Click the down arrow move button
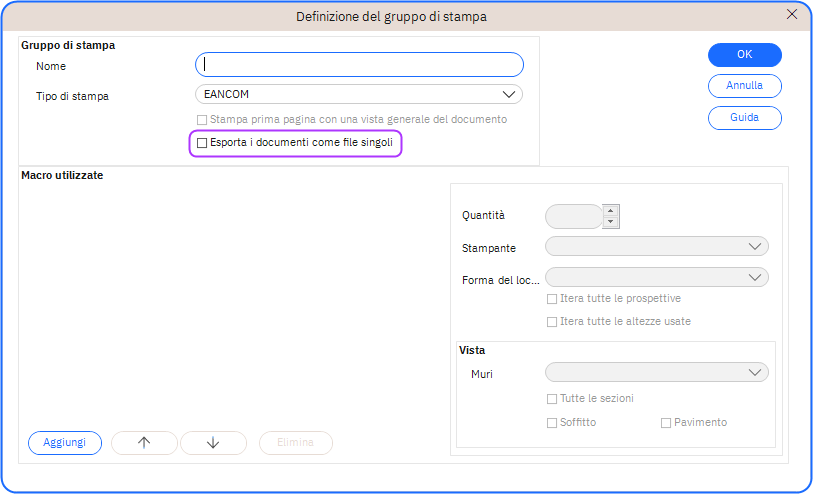The width and height of the screenshot is (813, 494). coord(213,443)
